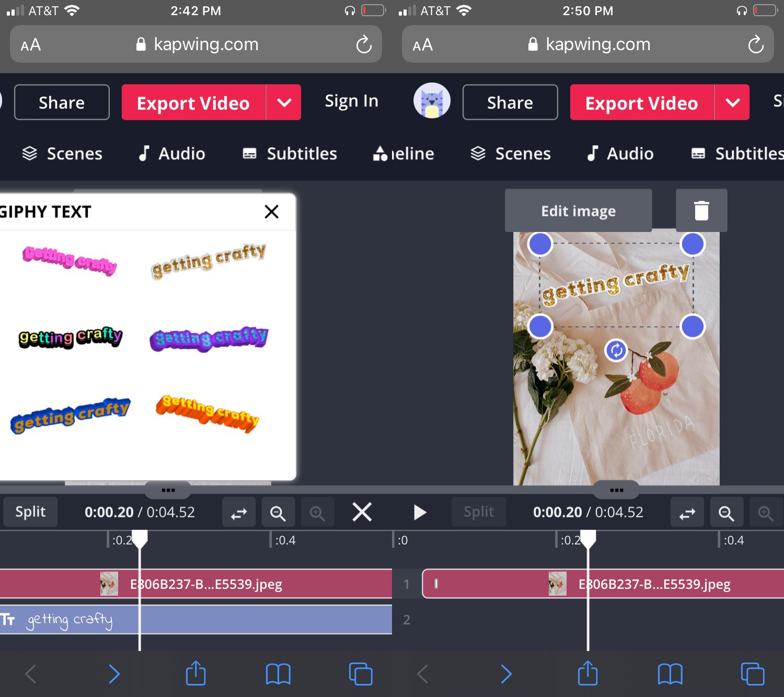
Task: Delete the selected image with trash icon
Action: click(x=701, y=211)
